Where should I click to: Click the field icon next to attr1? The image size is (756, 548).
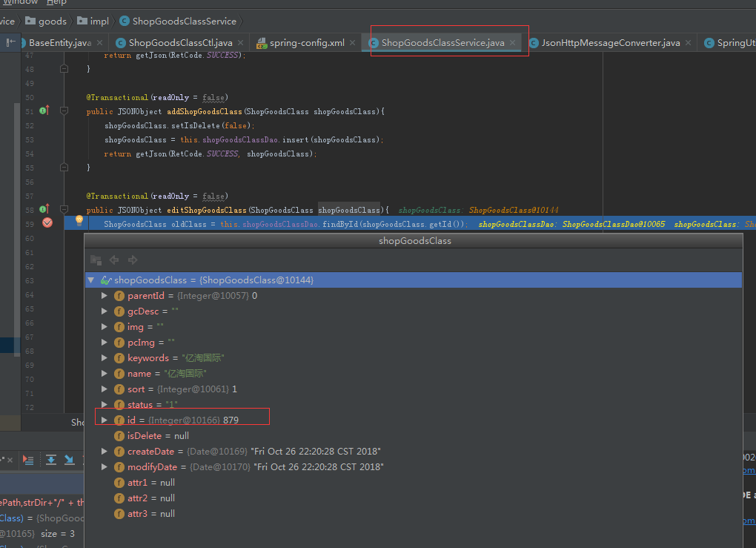(x=119, y=483)
